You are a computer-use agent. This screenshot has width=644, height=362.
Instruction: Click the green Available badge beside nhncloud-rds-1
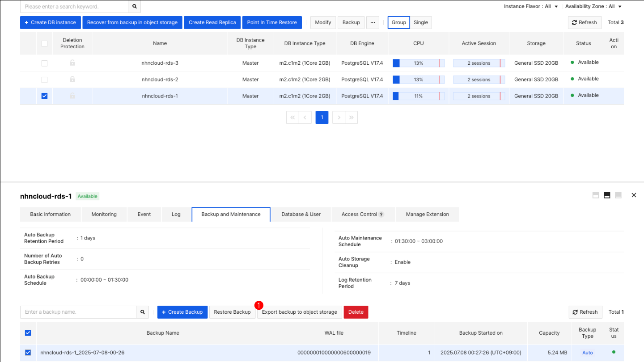click(x=87, y=196)
